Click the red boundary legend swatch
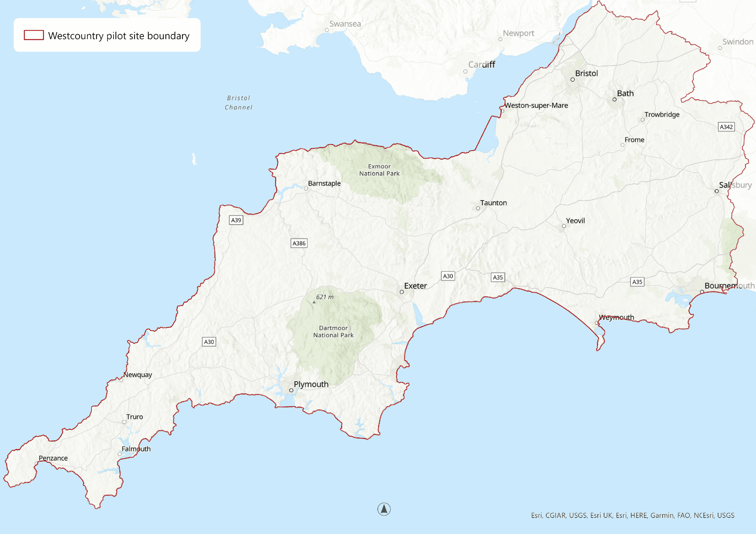Viewport: 756px width, 534px height. [34, 35]
